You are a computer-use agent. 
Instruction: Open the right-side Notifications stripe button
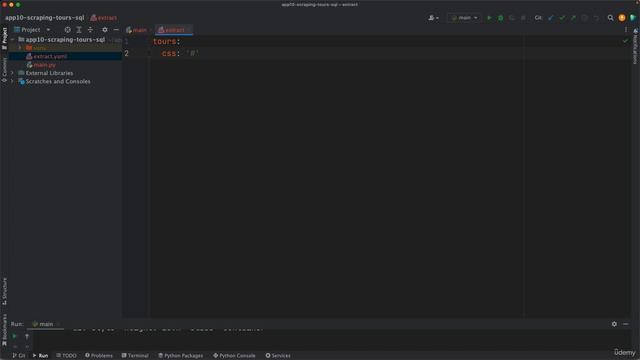[636, 46]
